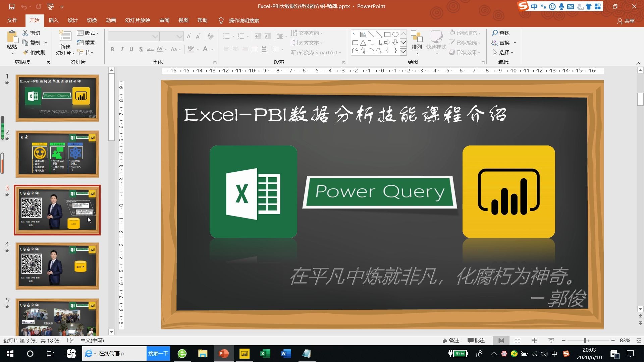The width and height of the screenshot is (644, 362).
Task: Open the 设计 ribbon tab
Action: (x=73, y=20)
